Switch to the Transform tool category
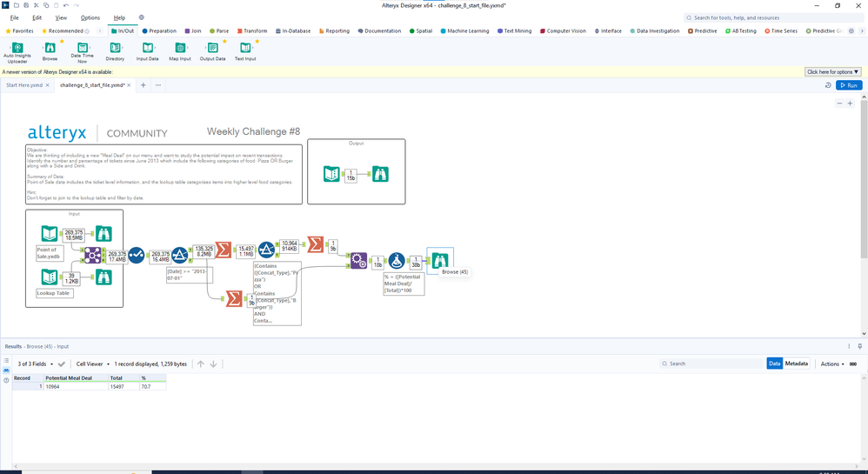This screenshot has width=868, height=474. (252, 31)
